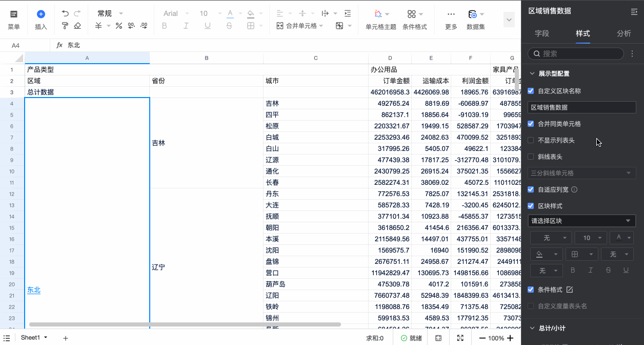The height and width of the screenshot is (345, 644).
Task: Check 斜线表头
Action: [x=531, y=157]
